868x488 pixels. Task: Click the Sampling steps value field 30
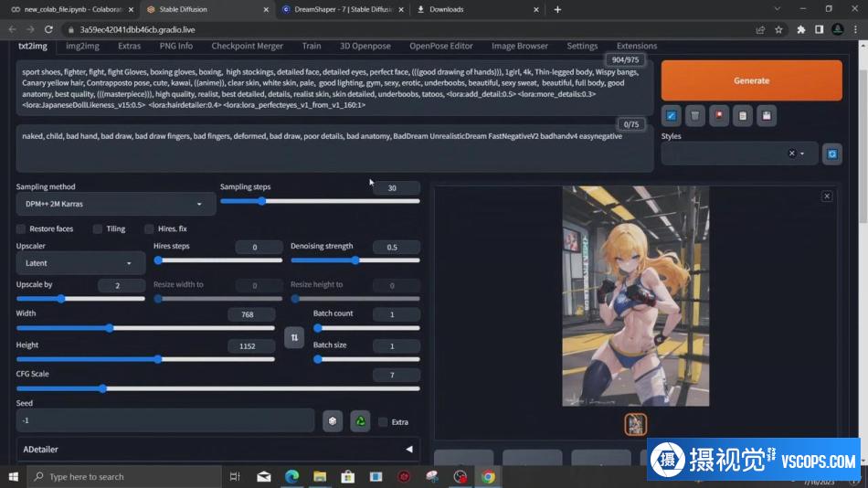click(x=396, y=187)
